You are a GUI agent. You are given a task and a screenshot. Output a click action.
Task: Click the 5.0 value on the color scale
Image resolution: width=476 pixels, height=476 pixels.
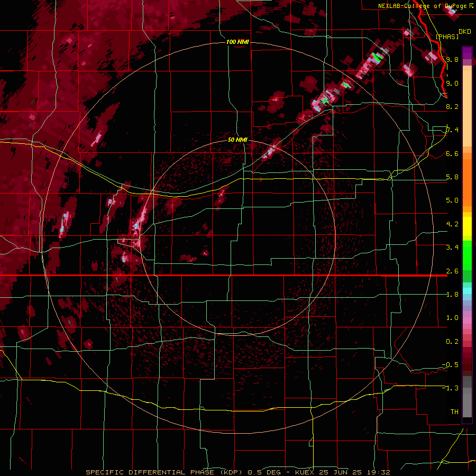[x=452, y=200]
